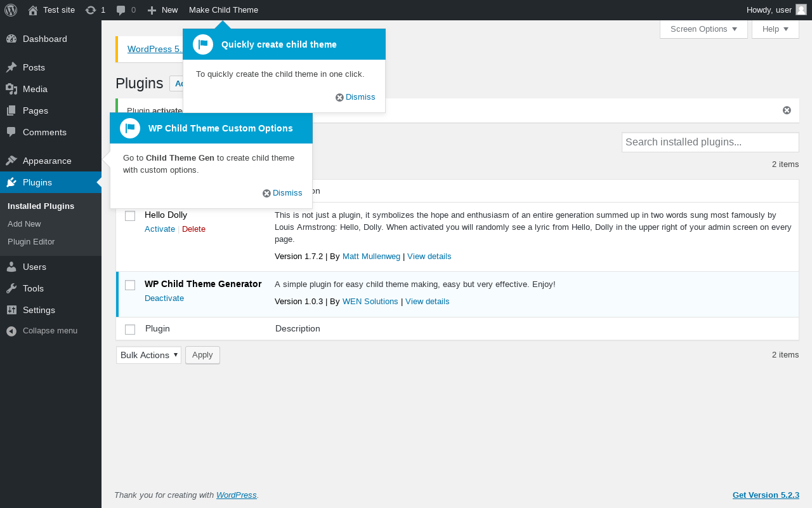Screen dimensions: 812x508
Task: Expand the Help panel
Action: 775,29
